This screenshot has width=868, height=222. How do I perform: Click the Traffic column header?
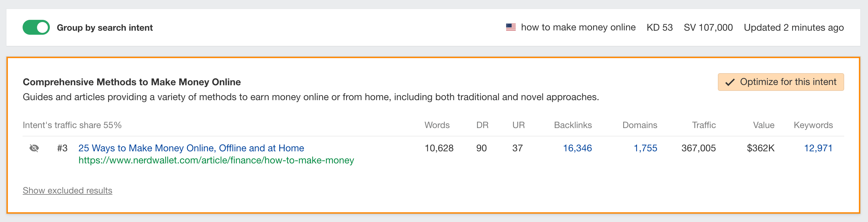tap(703, 125)
